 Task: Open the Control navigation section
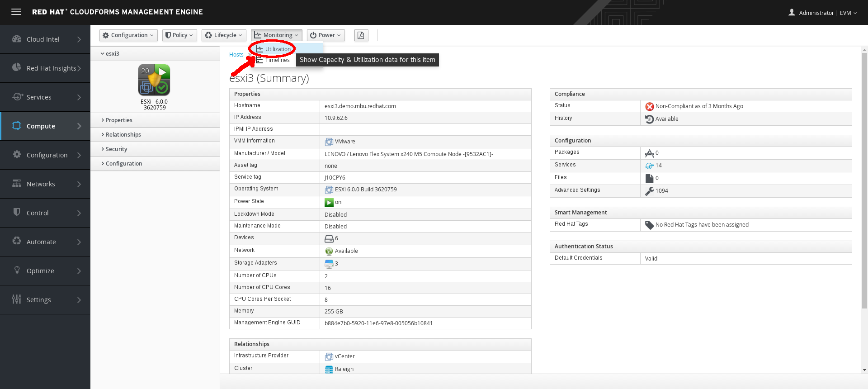[45, 213]
